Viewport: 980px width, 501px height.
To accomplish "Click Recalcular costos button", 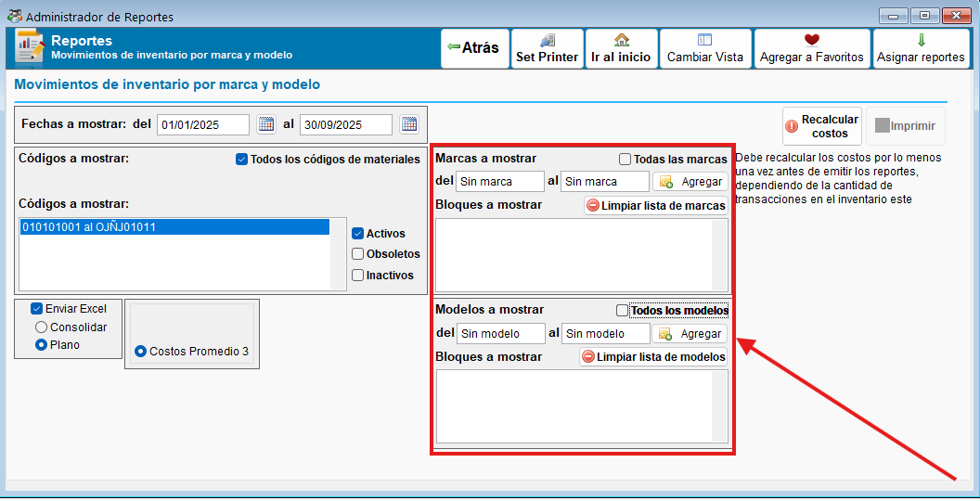I will [x=822, y=126].
